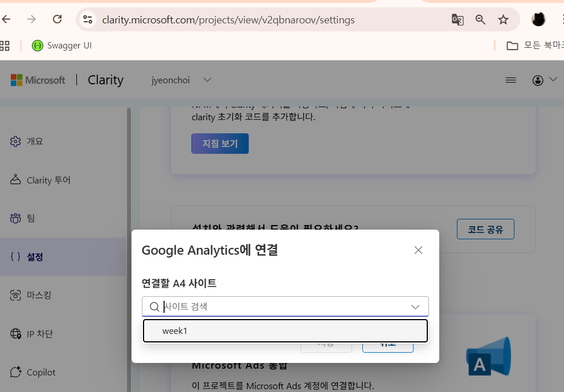The height and width of the screenshot is (392, 564).
Task: Click the 지침 보기 button
Action: 220,144
